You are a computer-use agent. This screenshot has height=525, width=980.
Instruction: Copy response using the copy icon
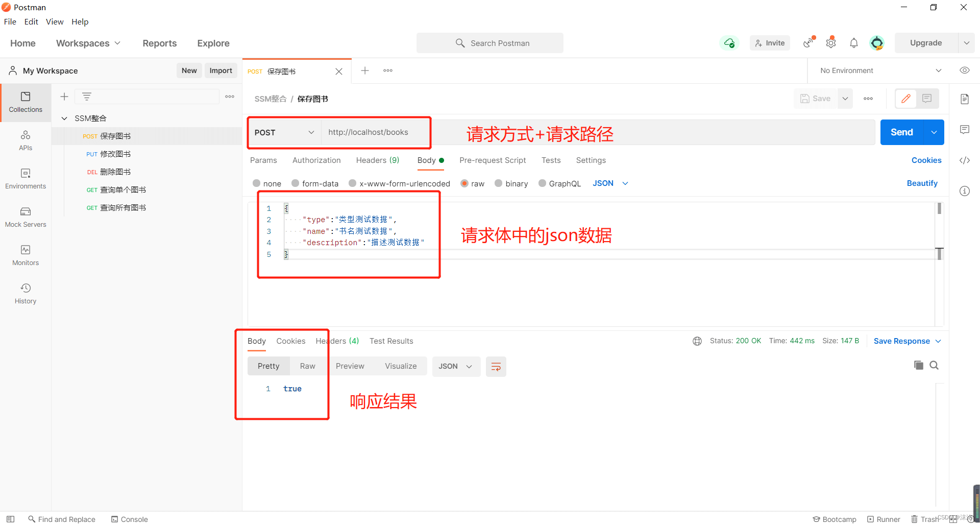click(918, 365)
